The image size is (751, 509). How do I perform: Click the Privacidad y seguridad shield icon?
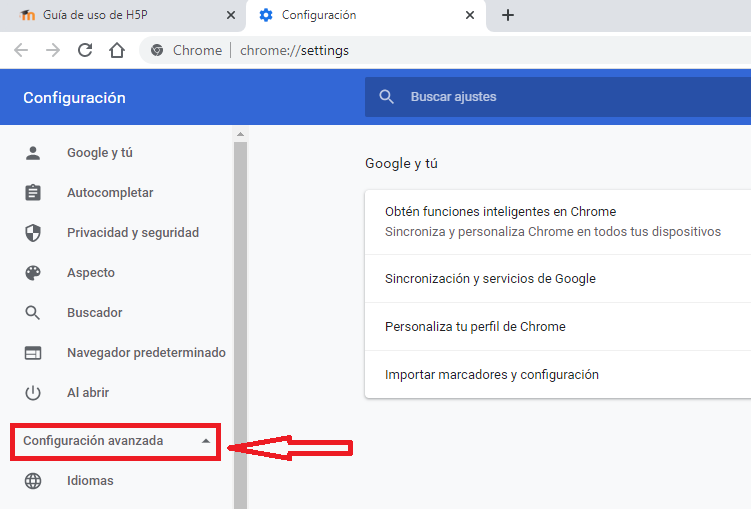click(x=33, y=233)
